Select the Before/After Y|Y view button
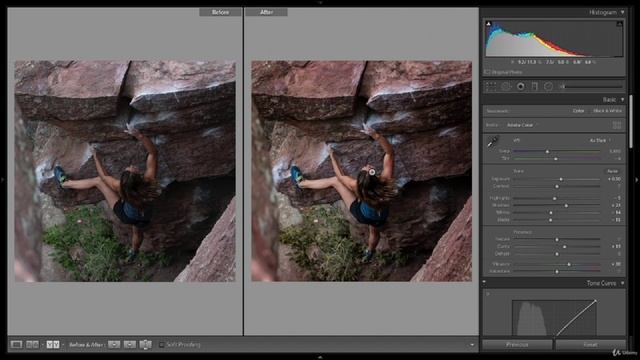Image resolution: width=640 pixels, height=360 pixels. [53, 344]
